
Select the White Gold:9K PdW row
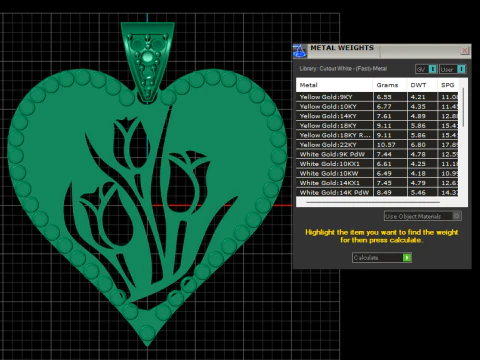377,154
